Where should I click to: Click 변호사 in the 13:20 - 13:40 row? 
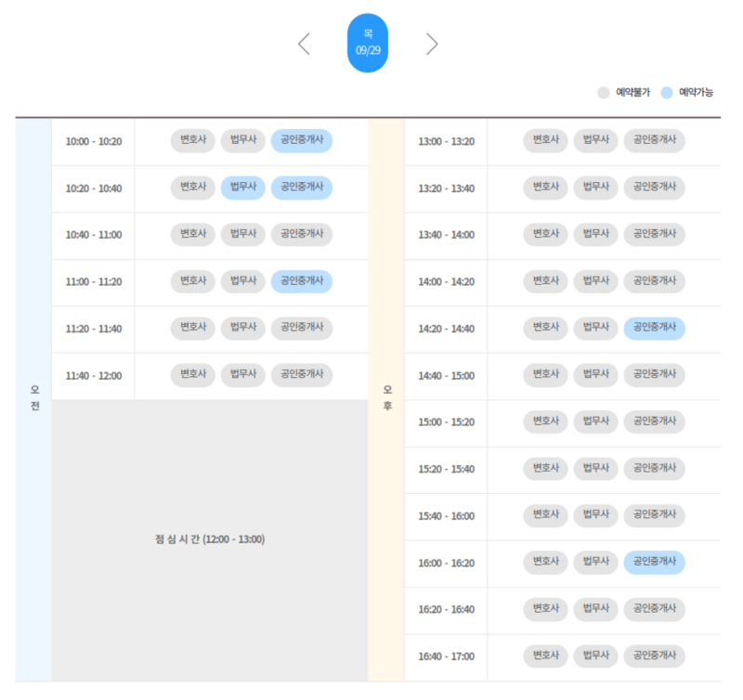545,188
